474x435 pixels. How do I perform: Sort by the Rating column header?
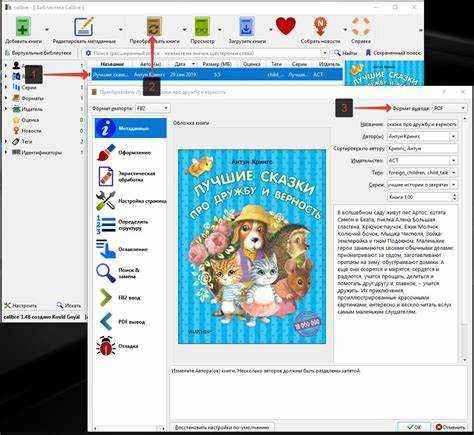tap(251, 64)
